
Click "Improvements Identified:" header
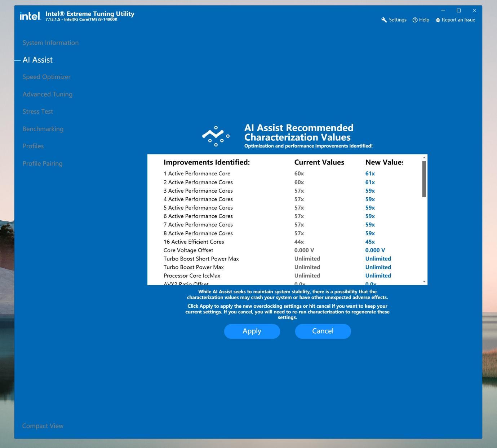(x=207, y=162)
